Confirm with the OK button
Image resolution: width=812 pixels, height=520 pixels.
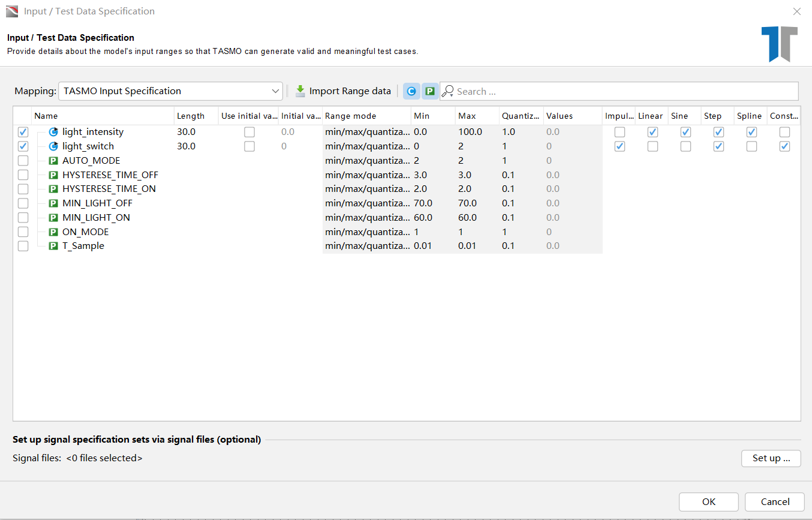(x=709, y=502)
